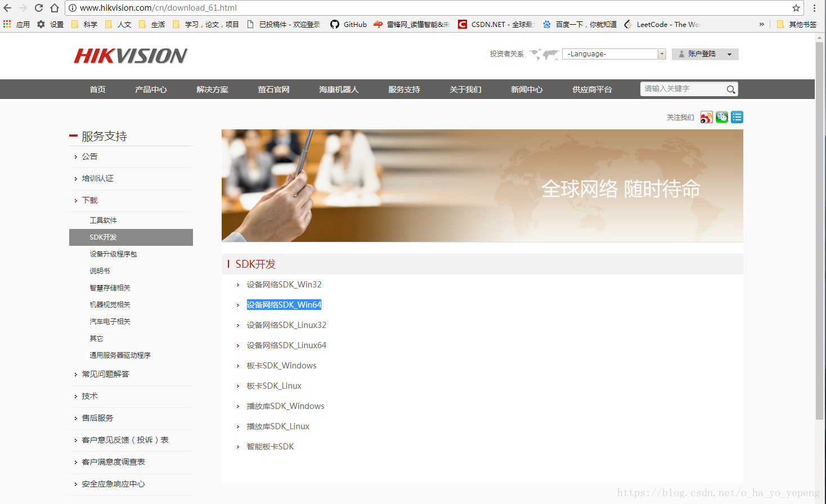Open the CSDN.NET bookmark

click(x=495, y=24)
